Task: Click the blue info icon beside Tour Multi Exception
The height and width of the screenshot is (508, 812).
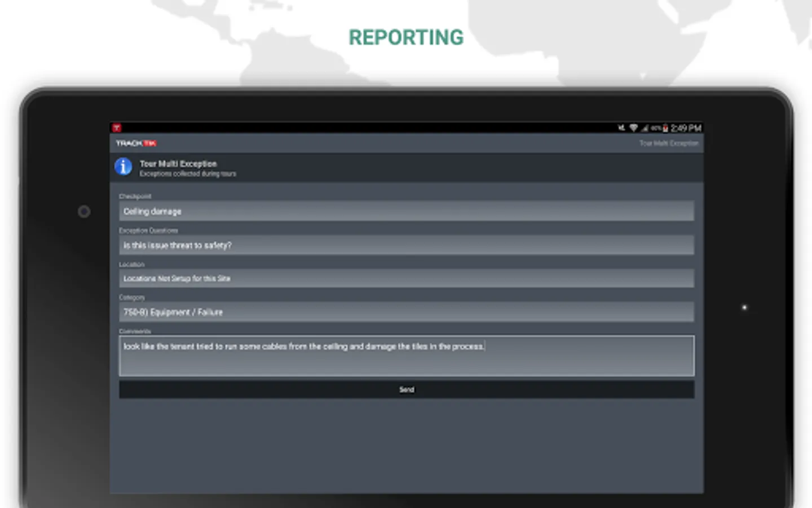Action: pyautogui.click(x=123, y=167)
